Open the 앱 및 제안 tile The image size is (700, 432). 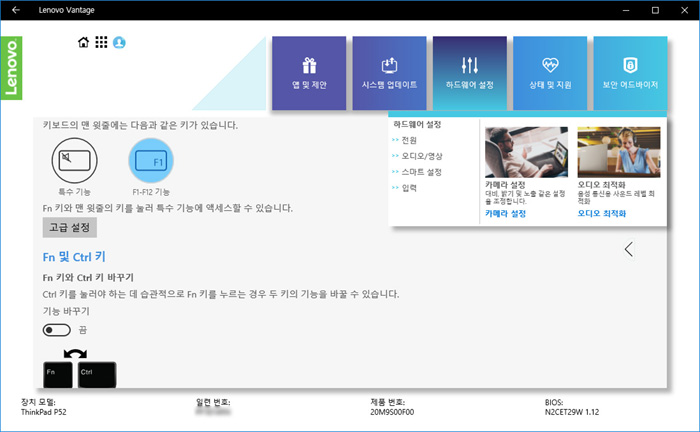(x=309, y=73)
